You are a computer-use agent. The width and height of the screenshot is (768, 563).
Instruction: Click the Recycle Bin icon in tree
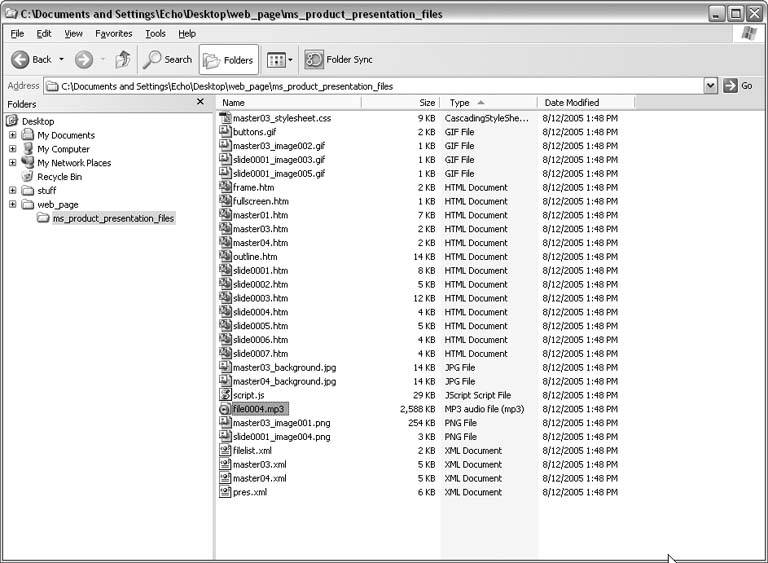28,177
